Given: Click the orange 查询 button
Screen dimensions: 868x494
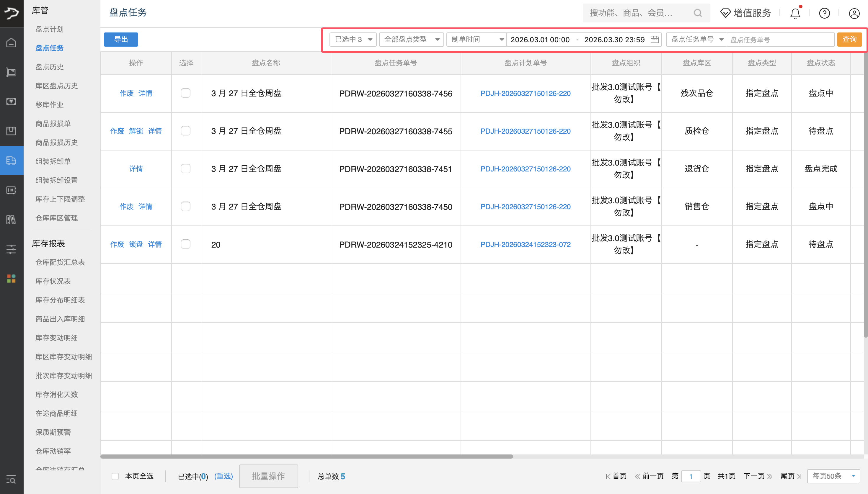Looking at the screenshot, I should coord(849,39).
